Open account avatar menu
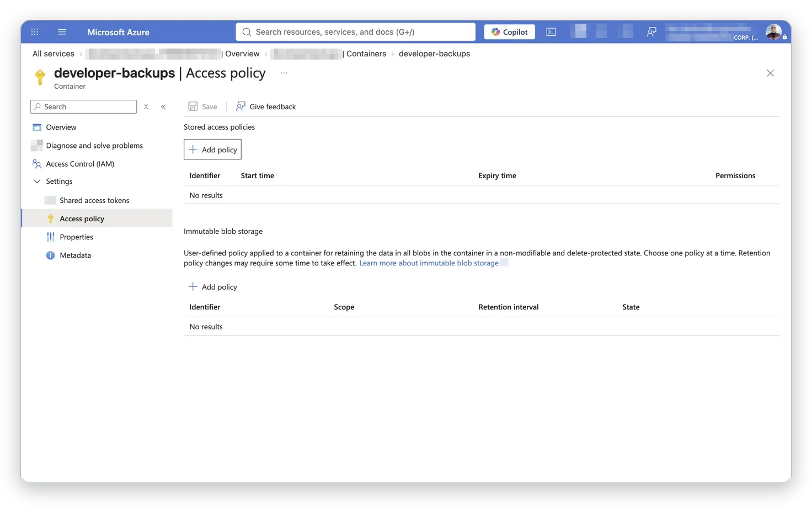 (773, 32)
